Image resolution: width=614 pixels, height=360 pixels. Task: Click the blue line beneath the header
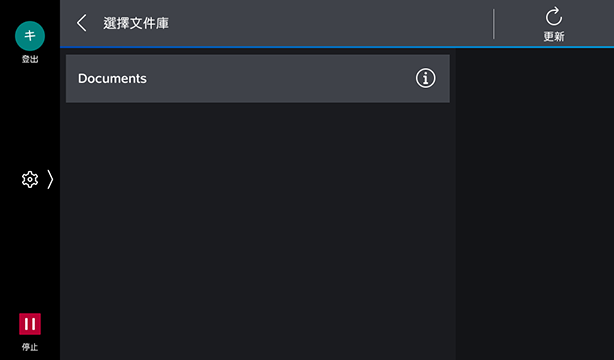[337, 47]
